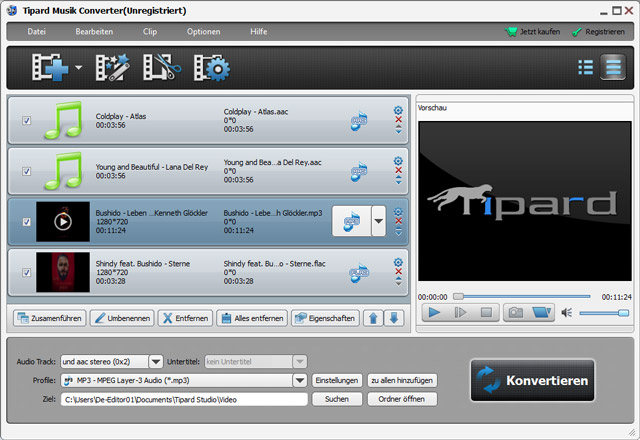Click move up/down arrows in Coldplay row
The image size is (640, 440).
[398, 129]
